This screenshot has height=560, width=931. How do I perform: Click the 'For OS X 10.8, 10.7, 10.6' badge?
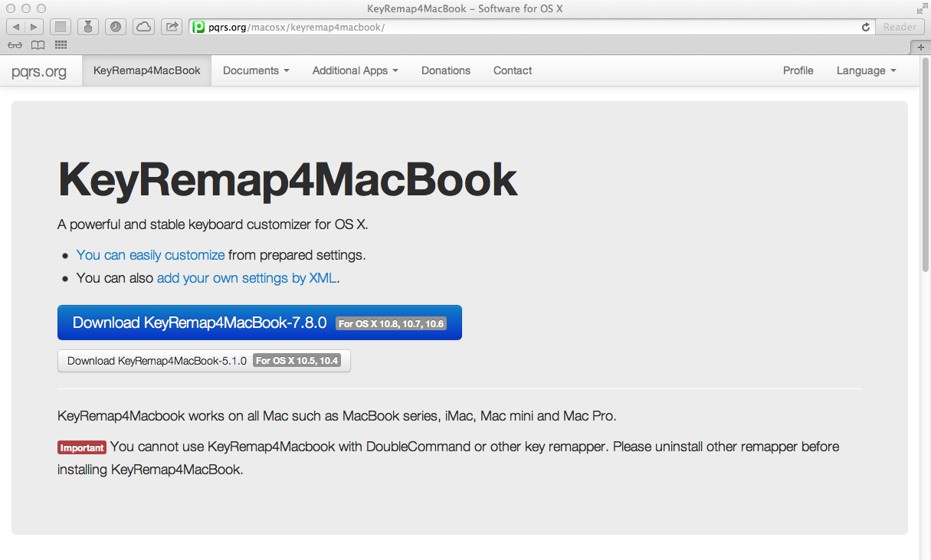click(x=391, y=324)
